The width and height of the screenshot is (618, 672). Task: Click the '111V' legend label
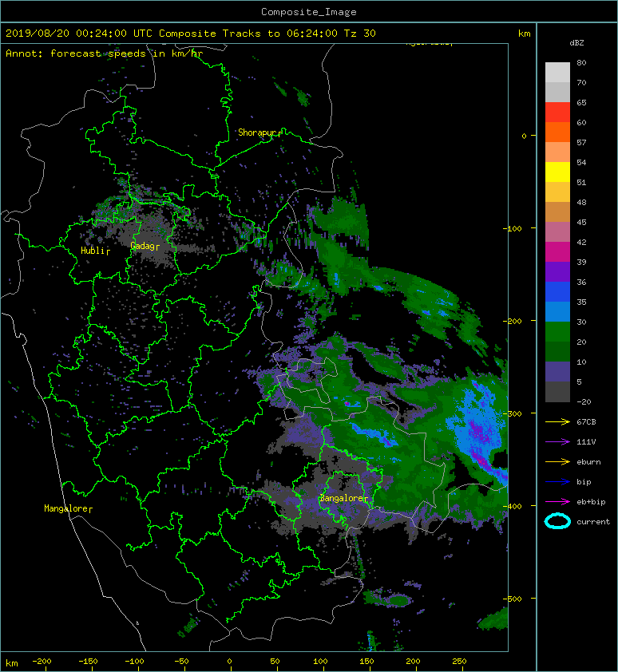click(x=586, y=442)
